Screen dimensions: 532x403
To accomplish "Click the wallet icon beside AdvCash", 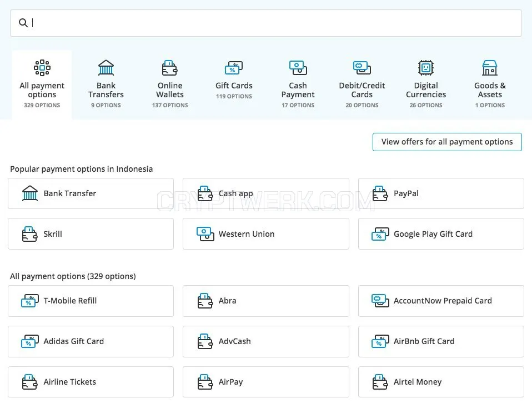I will [x=205, y=341].
